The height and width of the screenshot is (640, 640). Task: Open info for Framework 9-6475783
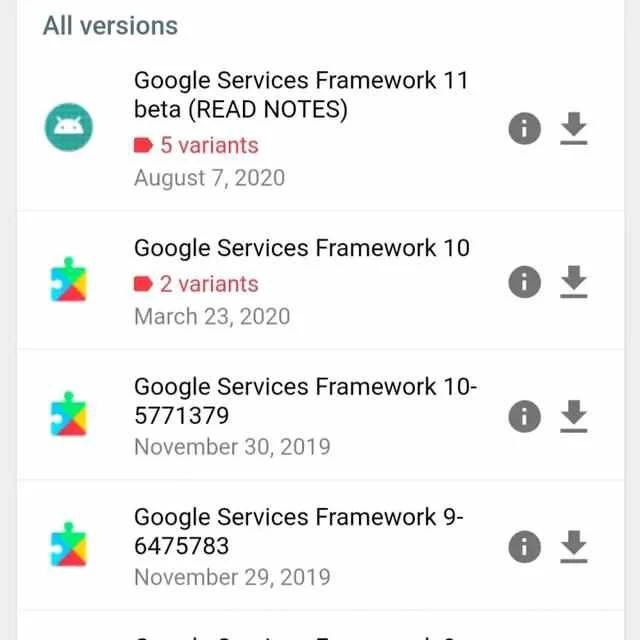click(524, 547)
